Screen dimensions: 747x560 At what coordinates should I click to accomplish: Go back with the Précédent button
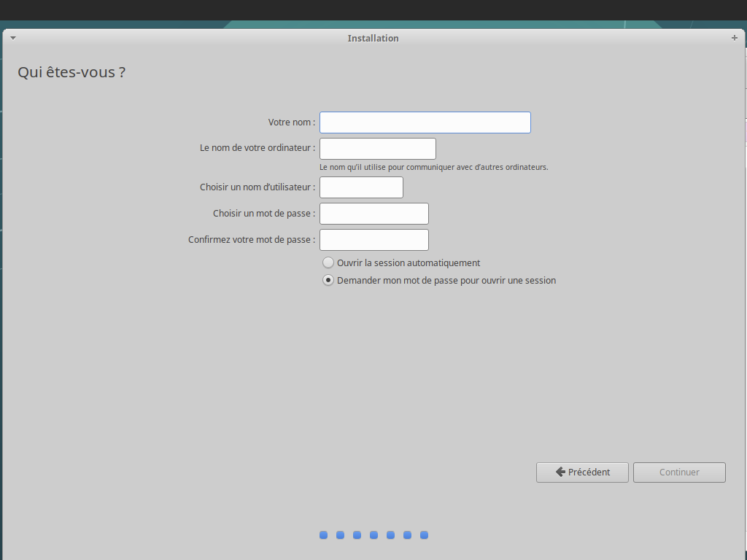click(582, 472)
